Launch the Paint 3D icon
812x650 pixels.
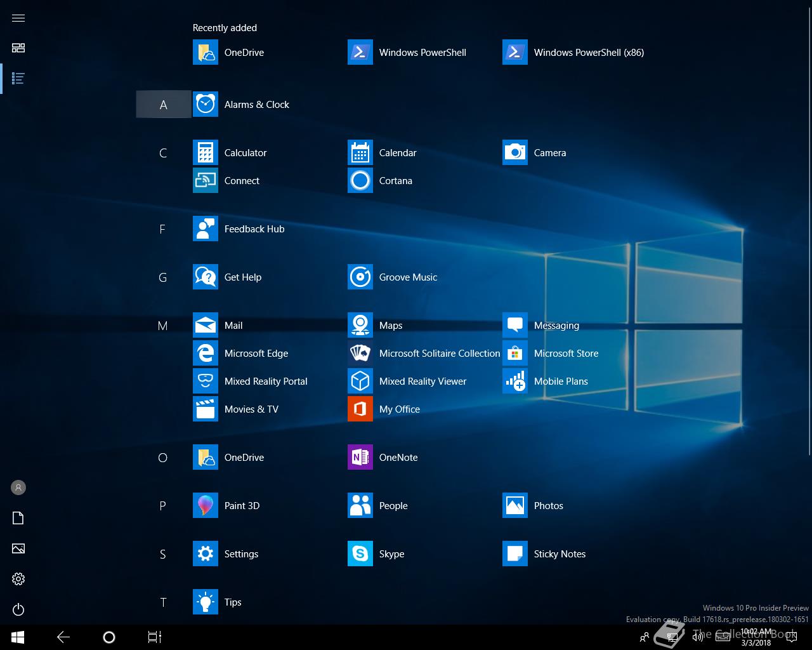(x=206, y=505)
